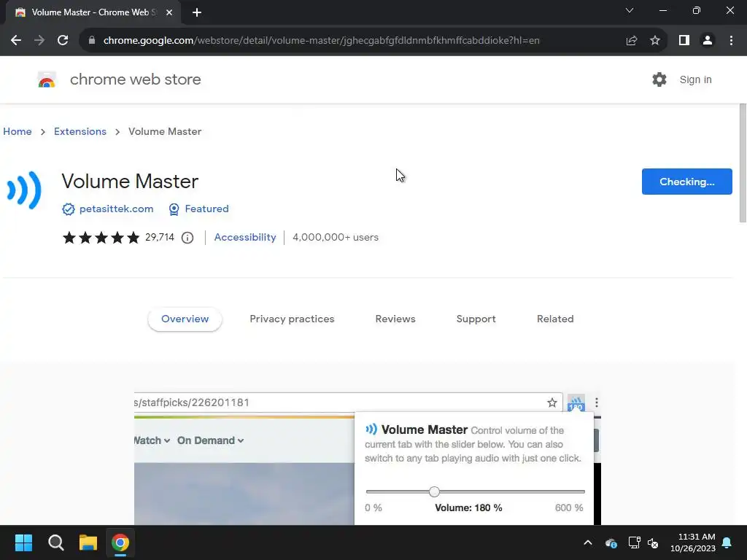747x560 pixels.
Task: Go to Home breadcrumb link
Action: [18, 131]
